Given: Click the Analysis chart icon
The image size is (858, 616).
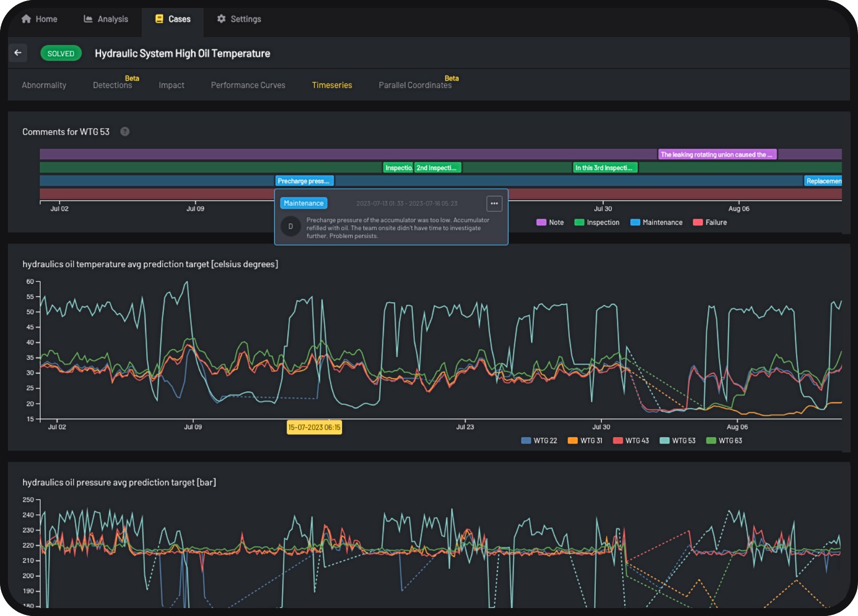Looking at the screenshot, I should coord(88,19).
